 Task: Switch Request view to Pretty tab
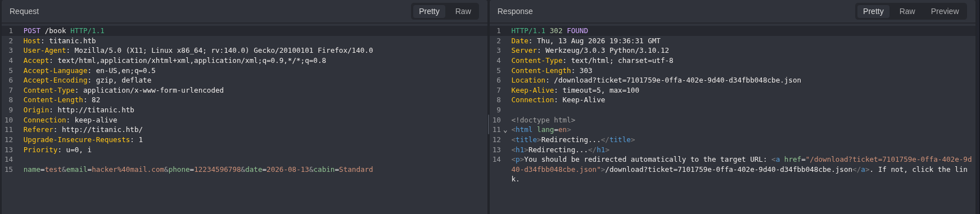tap(429, 11)
